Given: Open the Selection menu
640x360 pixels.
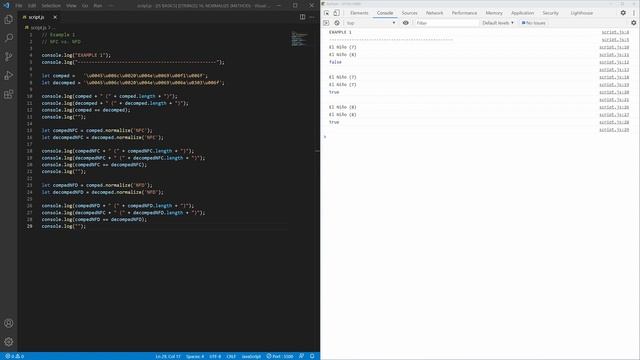Looking at the screenshot, I should tap(51, 6).
